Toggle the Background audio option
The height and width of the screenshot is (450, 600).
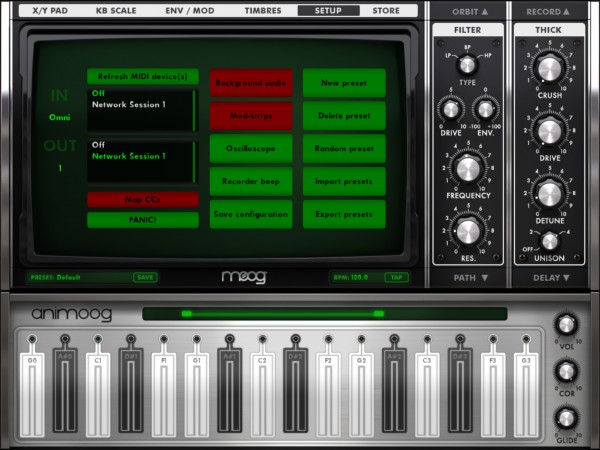[x=251, y=83]
